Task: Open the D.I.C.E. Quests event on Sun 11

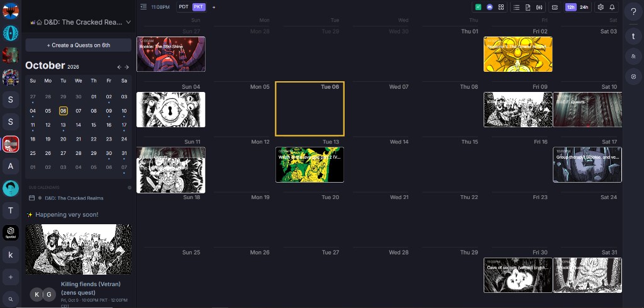Action: click(x=171, y=153)
